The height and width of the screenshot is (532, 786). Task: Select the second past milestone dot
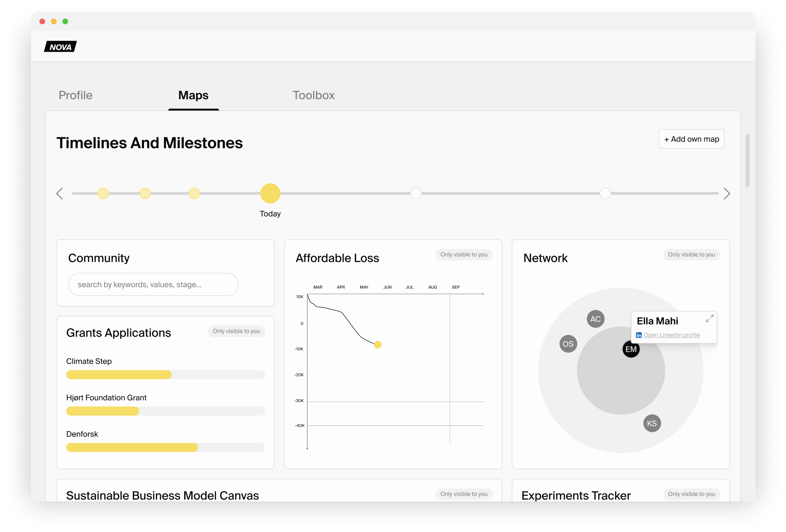pyautogui.click(x=145, y=193)
